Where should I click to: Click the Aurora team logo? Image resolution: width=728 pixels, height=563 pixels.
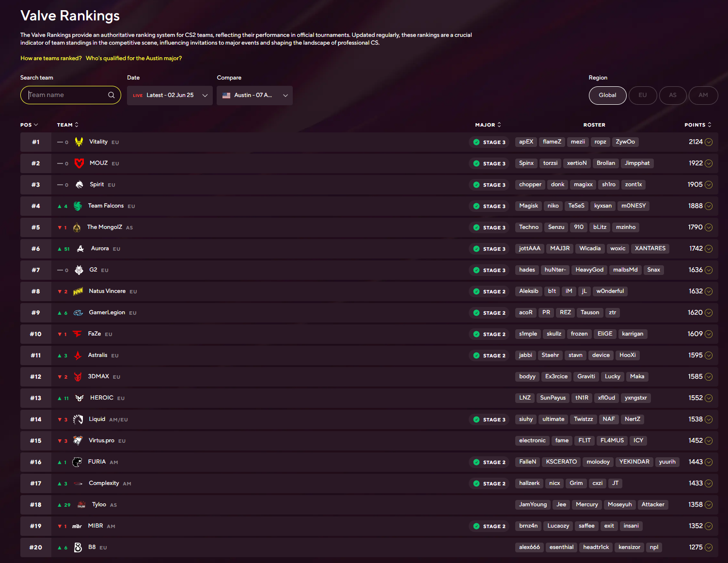(80, 249)
